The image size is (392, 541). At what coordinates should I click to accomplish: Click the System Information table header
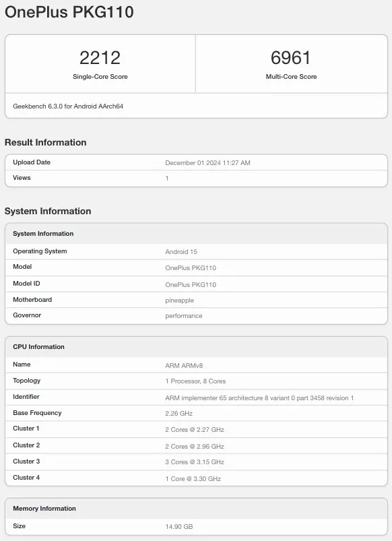point(197,234)
